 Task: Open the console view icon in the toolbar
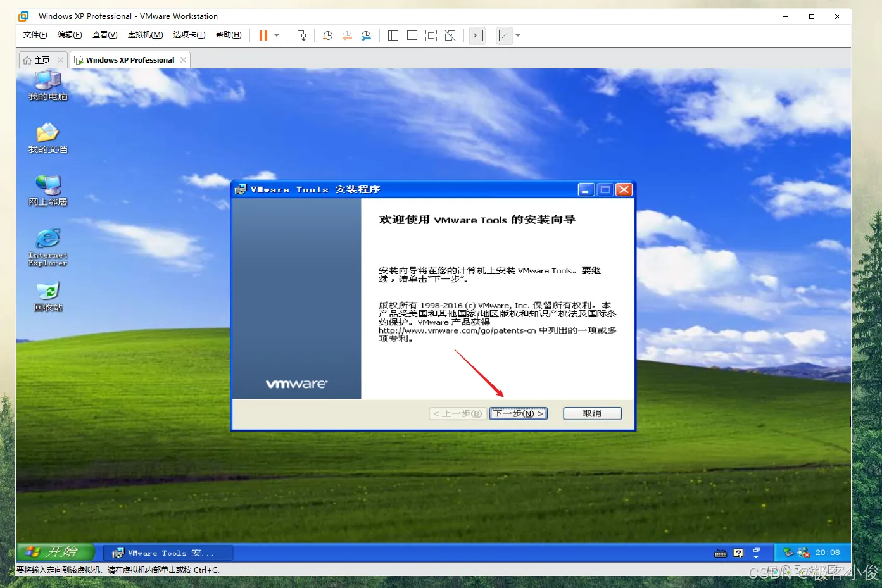click(477, 35)
